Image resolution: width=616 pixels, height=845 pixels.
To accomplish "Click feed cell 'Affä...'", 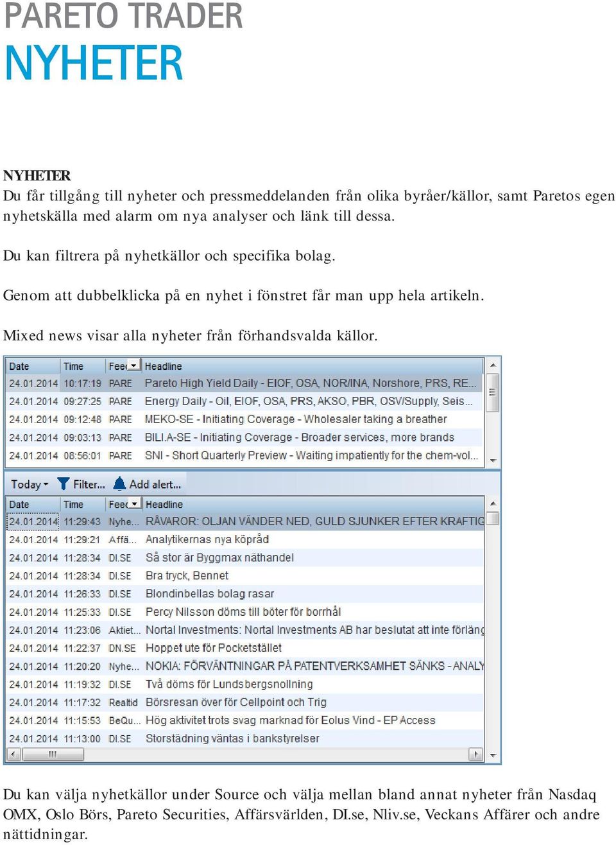I will click(123, 539).
